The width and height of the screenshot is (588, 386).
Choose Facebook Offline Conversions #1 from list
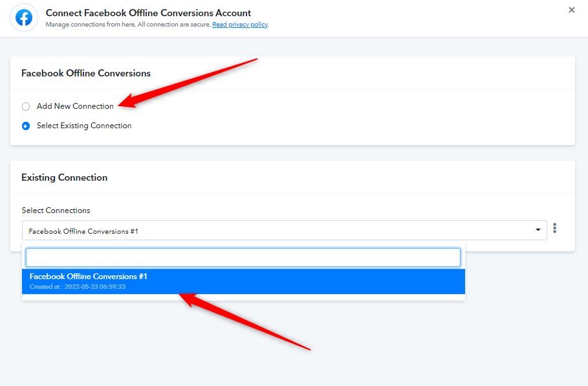click(243, 281)
